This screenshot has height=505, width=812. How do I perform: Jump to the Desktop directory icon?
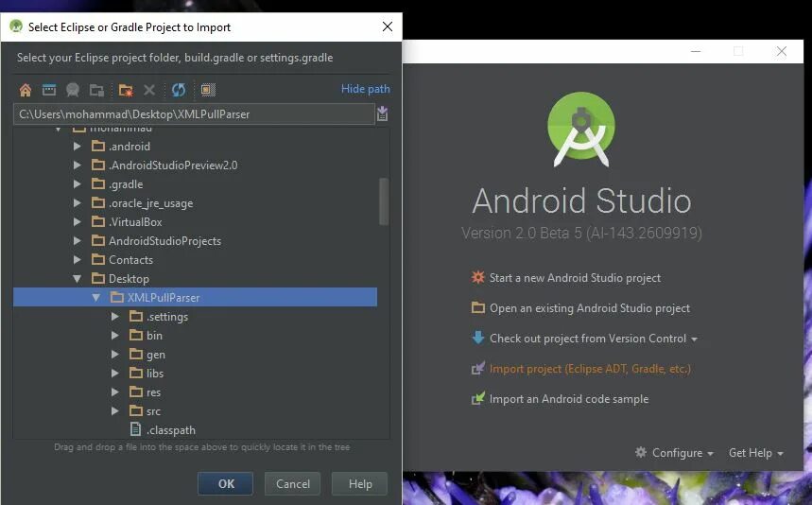[x=49, y=90]
